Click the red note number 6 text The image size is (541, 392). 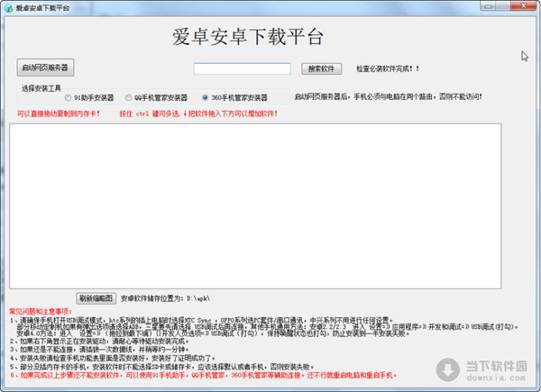[x=203, y=375]
